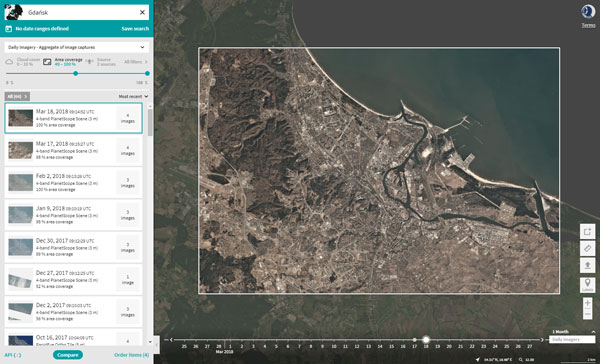Screen dimensions: 600x364
Task: Select the Jan 9, 2018 result thumbnail
Action: [x=21, y=215]
